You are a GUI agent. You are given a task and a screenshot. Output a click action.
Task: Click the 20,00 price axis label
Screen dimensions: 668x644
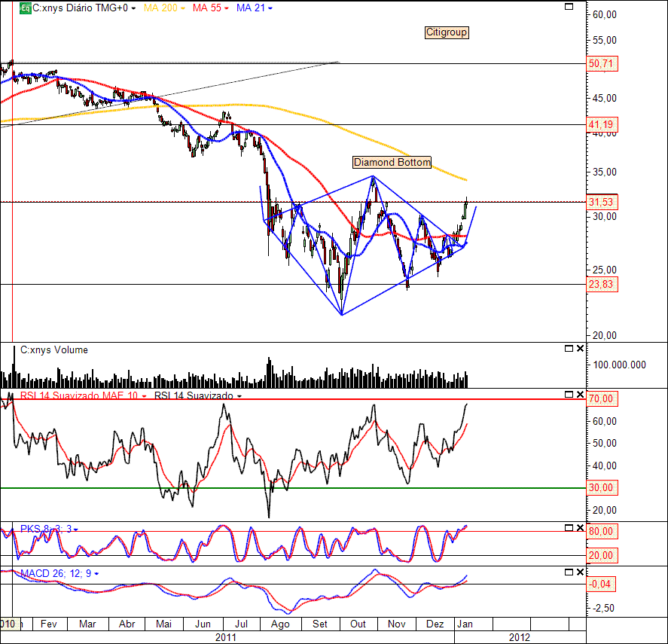pos(604,335)
